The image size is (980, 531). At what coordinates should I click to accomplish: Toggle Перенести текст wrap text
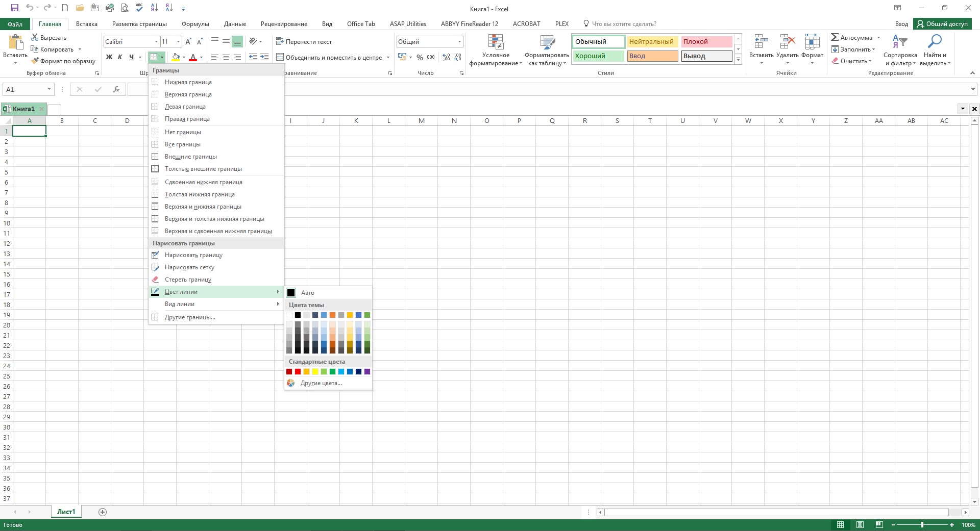click(x=304, y=42)
